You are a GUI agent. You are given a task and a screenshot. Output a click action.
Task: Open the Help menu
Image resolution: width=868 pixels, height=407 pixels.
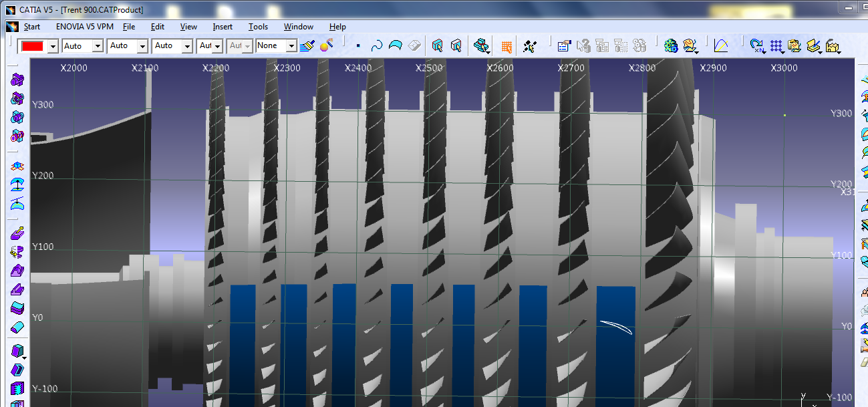click(337, 27)
